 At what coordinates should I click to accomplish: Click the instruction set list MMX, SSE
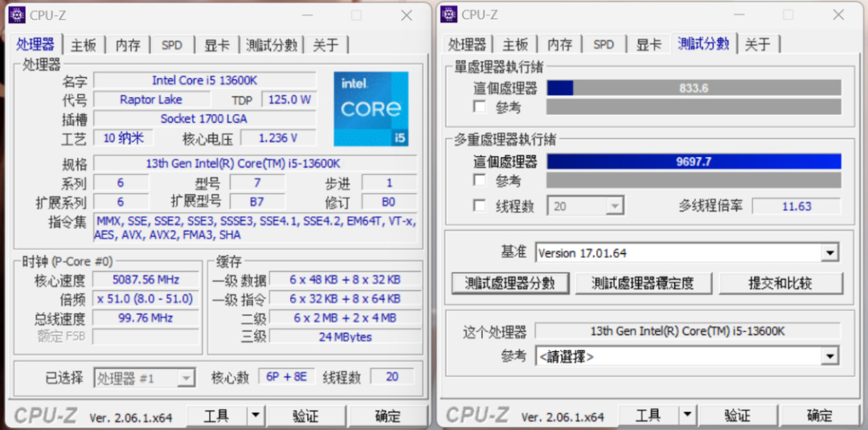click(256, 228)
